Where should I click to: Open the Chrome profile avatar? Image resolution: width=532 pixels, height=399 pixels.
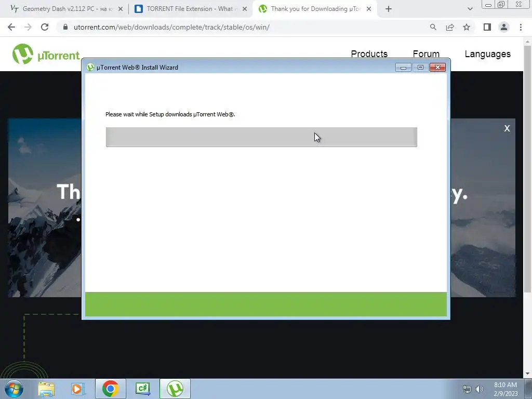pos(504,27)
